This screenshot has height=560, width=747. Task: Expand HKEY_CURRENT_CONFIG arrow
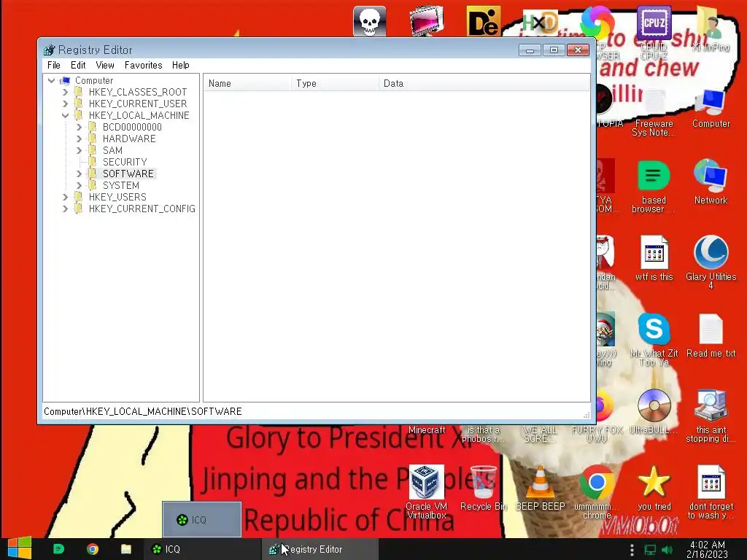[x=65, y=209]
